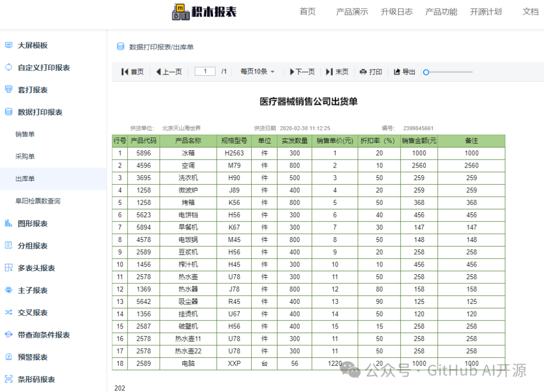The width and height of the screenshot is (544, 392).
Task: Select 出库单 in the sidebar
Action: pyautogui.click(x=25, y=179)
